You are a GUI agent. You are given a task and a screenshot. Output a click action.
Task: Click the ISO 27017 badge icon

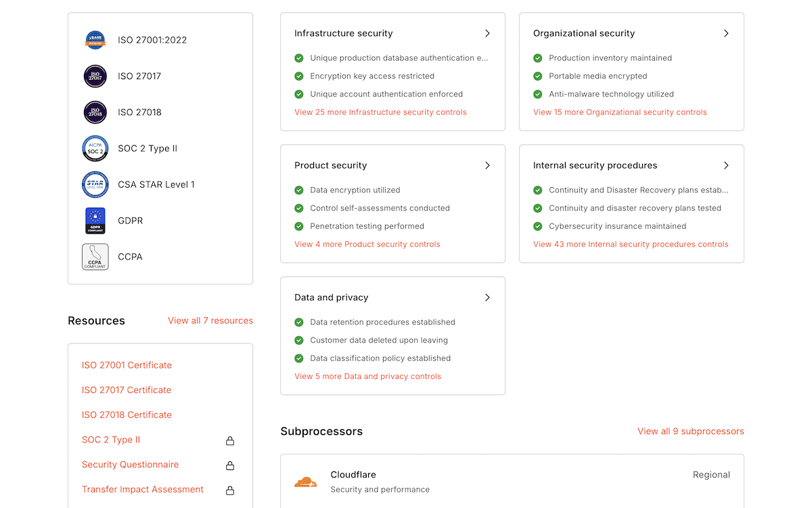coord(95,76)
